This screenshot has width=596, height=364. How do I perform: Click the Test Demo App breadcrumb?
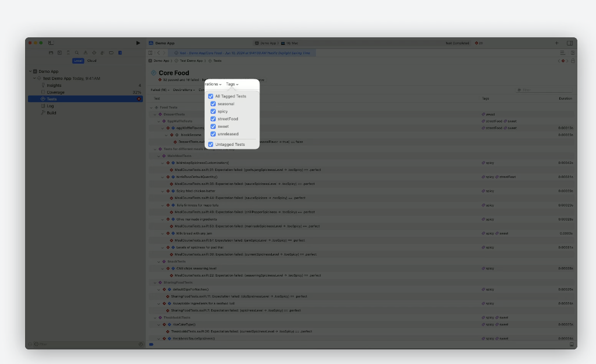coord(188,61)
